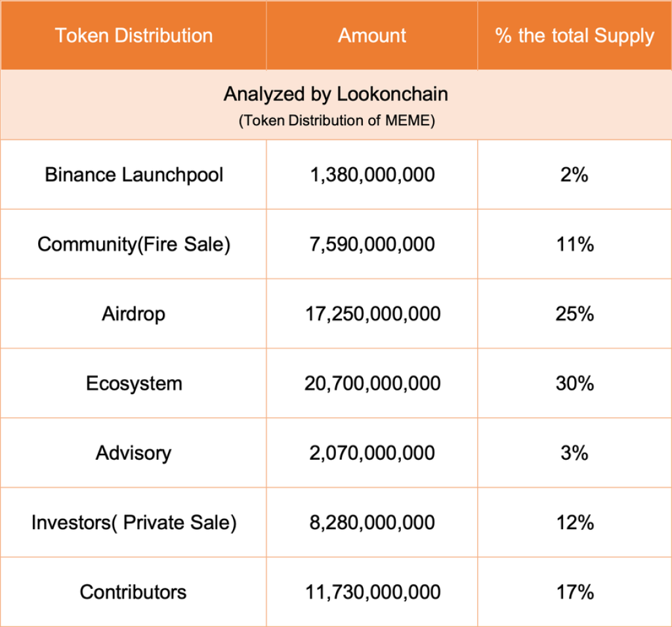
Task: Click the % the total Supply header
Action: point(575,35)
